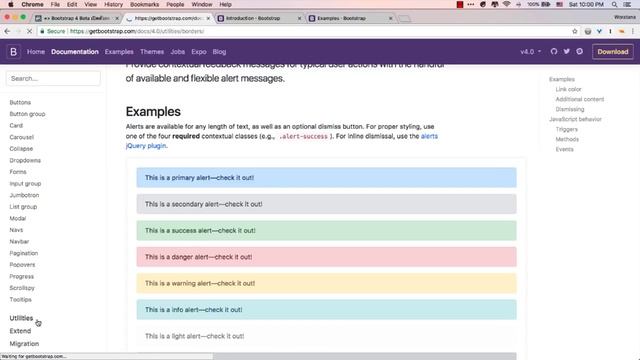The image size is (640, 360).
Task: Open Navbar in the sidebar
Action: pyautogui.click(x=19, y=242)
